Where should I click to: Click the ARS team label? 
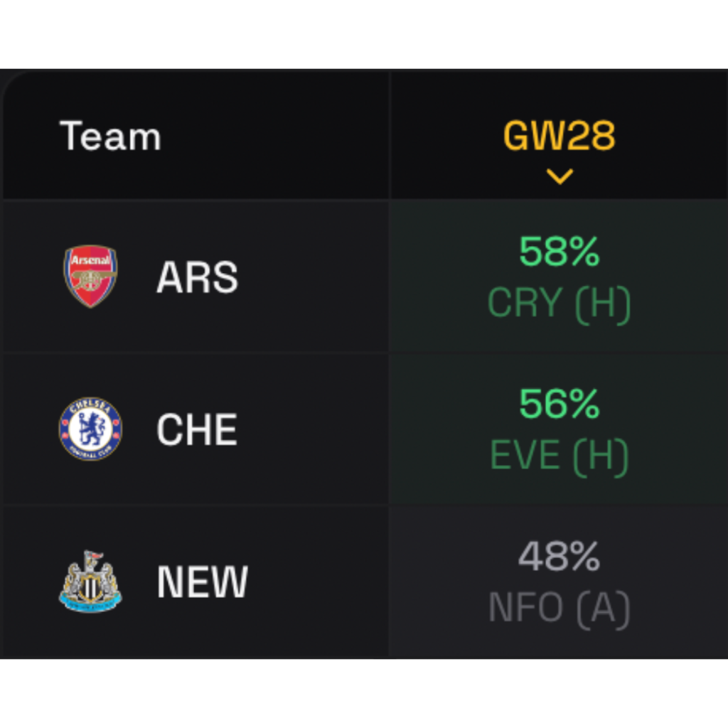[x=196, y=277]
